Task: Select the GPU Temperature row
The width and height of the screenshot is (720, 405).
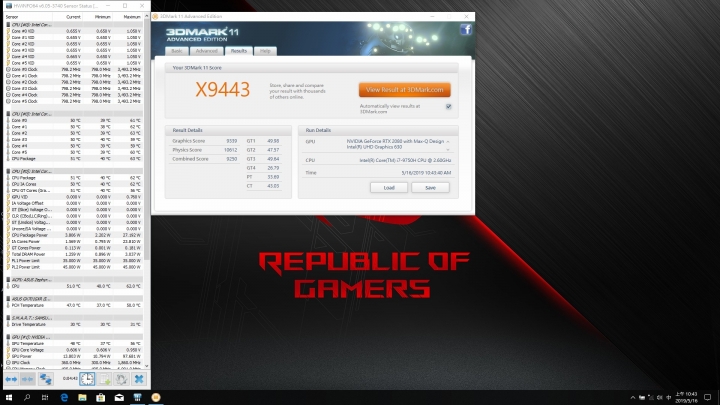Action: click(74, 343)
